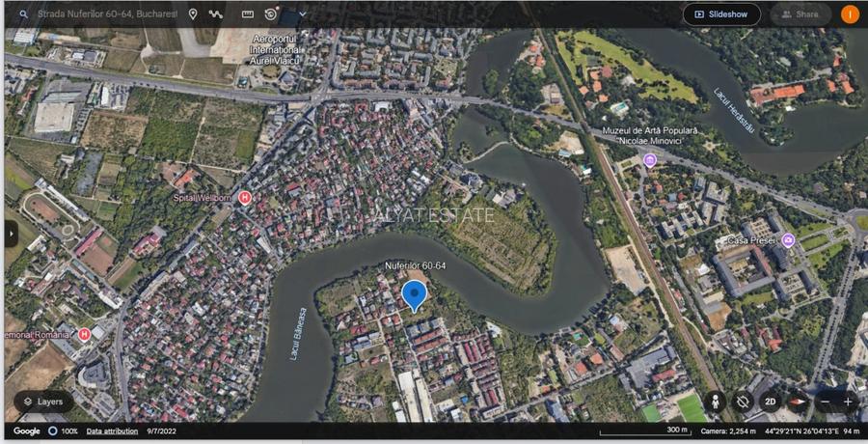This screenshot has height=444, width=868.
Task: Open the orange account avatar
Action: [850, 14]
